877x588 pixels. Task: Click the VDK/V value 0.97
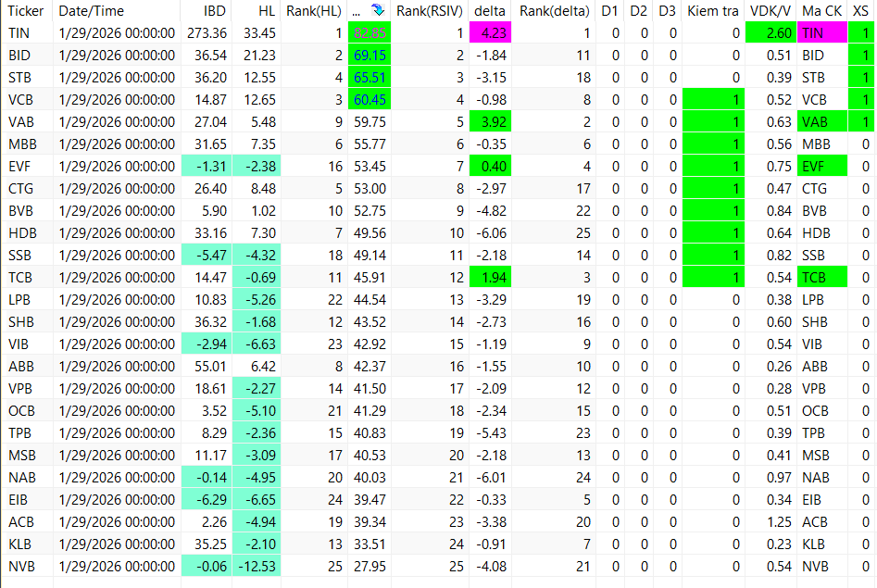click(779, 478)
